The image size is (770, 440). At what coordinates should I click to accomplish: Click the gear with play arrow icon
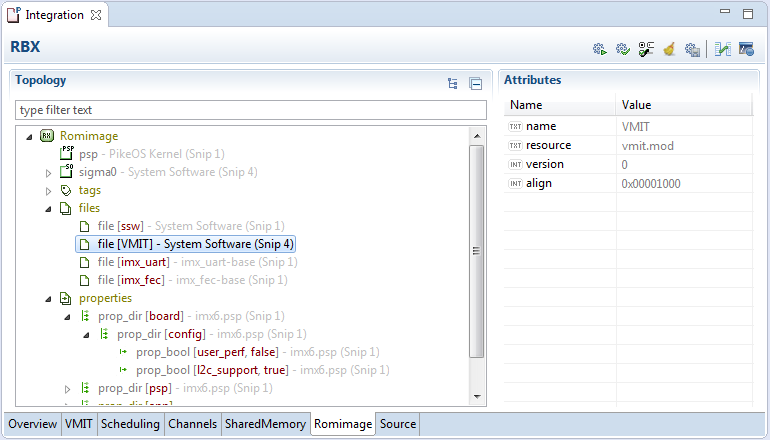click(x=599, y=48)
